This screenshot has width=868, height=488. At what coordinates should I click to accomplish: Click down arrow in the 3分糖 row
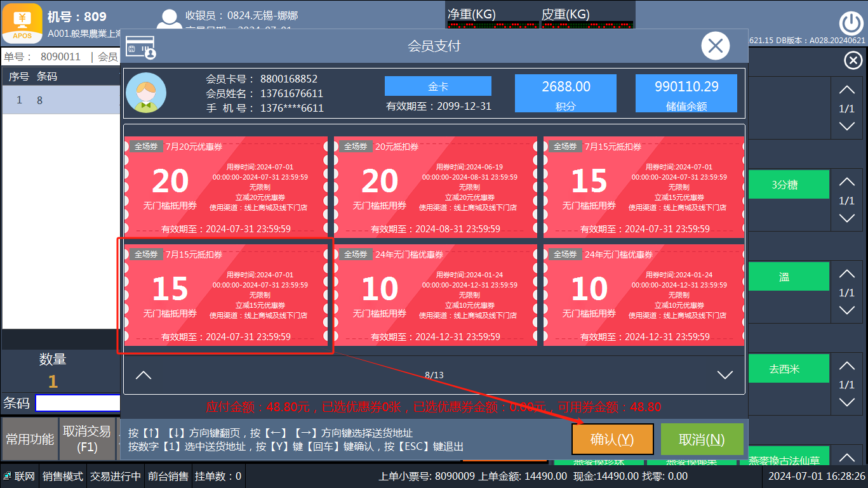(847, 218)
